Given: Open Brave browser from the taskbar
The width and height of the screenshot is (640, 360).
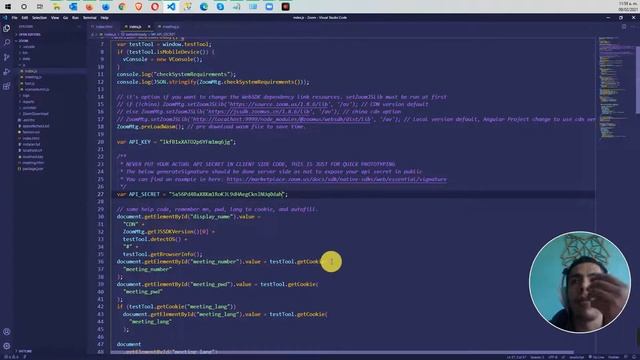Looking at the screenshot, I should tap(138, 7).
